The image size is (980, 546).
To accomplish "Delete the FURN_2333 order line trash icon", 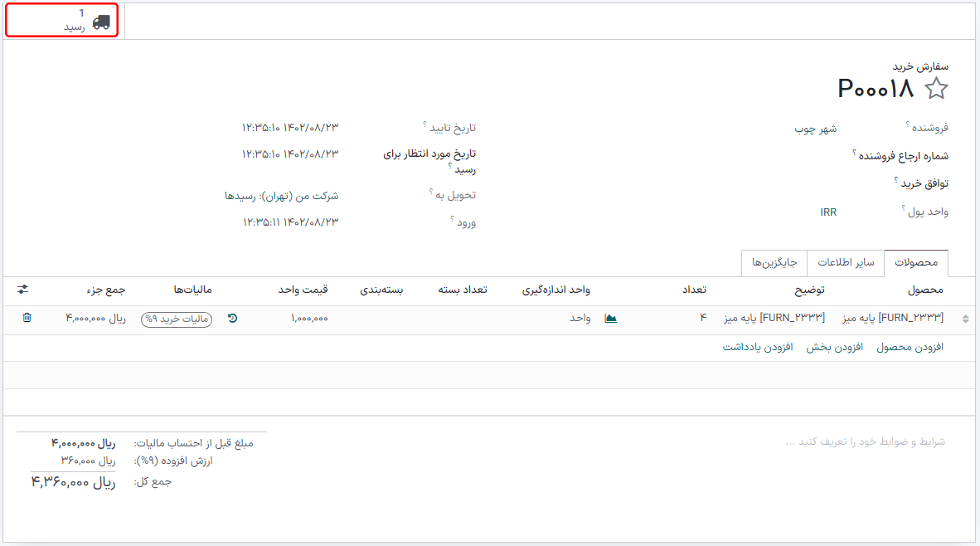I will [27, 318].
